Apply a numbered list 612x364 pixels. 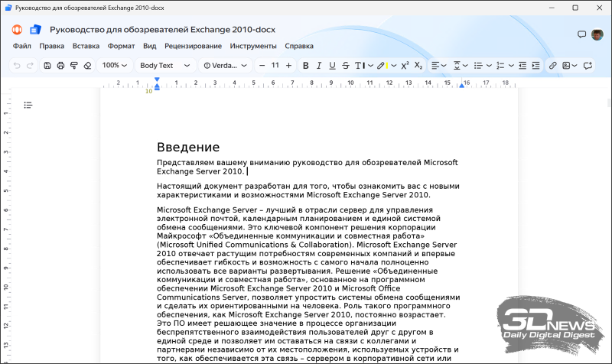pos(500,66)
